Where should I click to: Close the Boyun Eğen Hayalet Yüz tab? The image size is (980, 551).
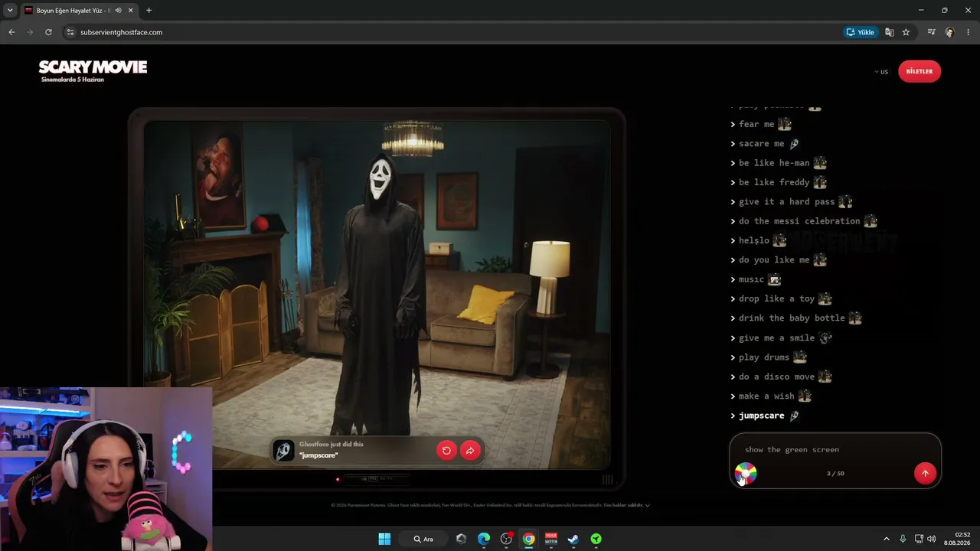[131, 11]
